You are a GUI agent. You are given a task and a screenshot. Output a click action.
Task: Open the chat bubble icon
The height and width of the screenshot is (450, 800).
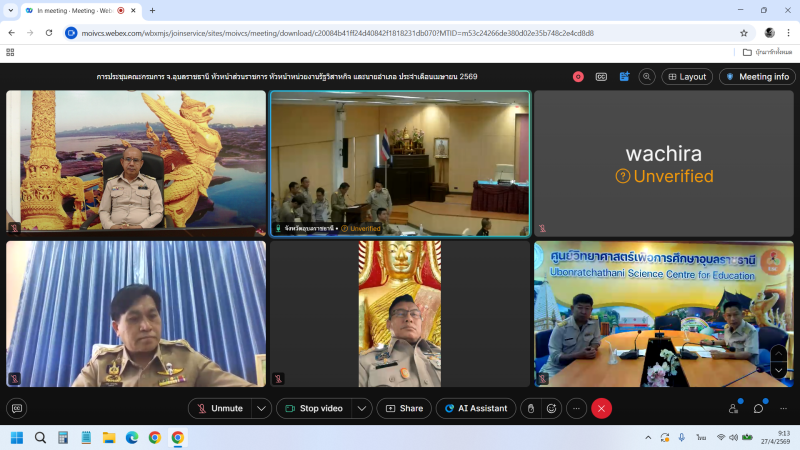coord(759,408)
